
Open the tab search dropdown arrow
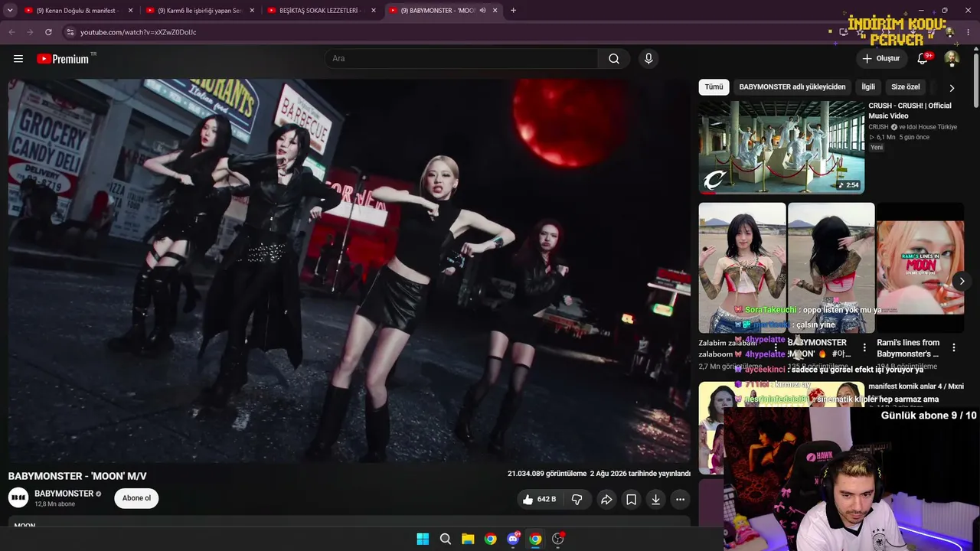(x=11, y=11)
